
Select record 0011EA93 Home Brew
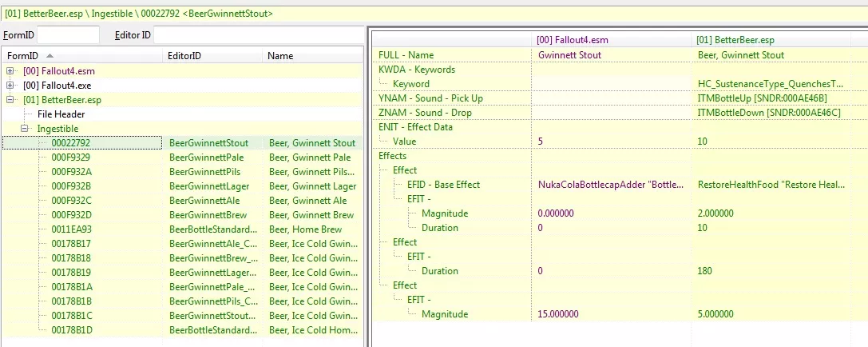[183, 229]
